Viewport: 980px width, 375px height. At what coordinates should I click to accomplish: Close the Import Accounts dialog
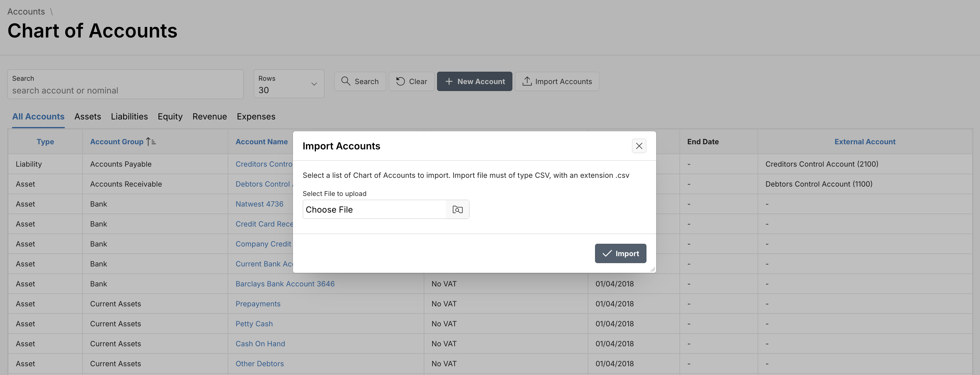point(639,146)
